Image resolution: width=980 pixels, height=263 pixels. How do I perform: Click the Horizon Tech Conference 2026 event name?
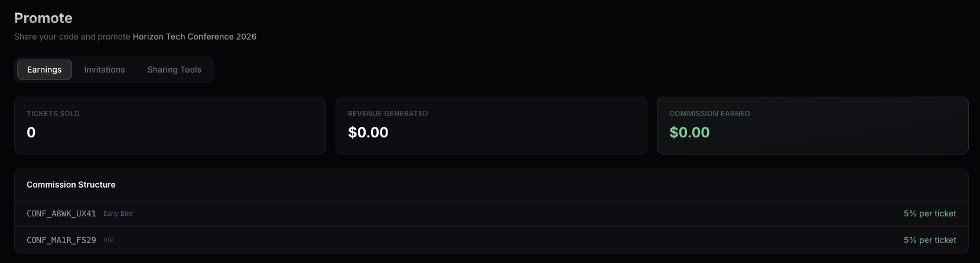point(194,37)
